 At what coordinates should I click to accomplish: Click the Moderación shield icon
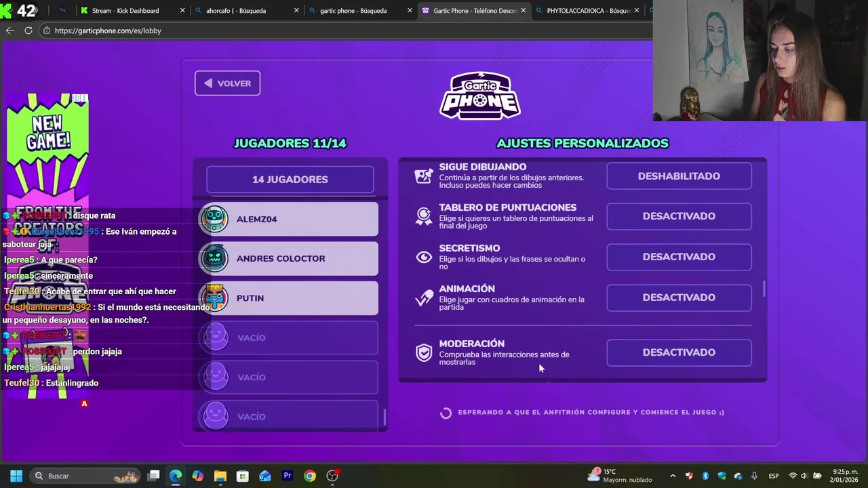[x=424, y=352]
